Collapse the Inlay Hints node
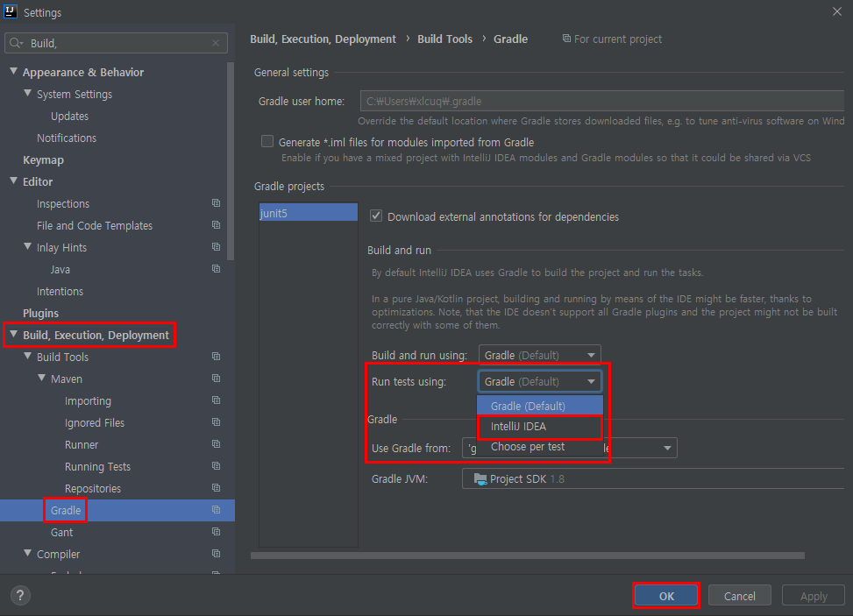The width and height of the screenshot is (853, 616). [28, 246]
